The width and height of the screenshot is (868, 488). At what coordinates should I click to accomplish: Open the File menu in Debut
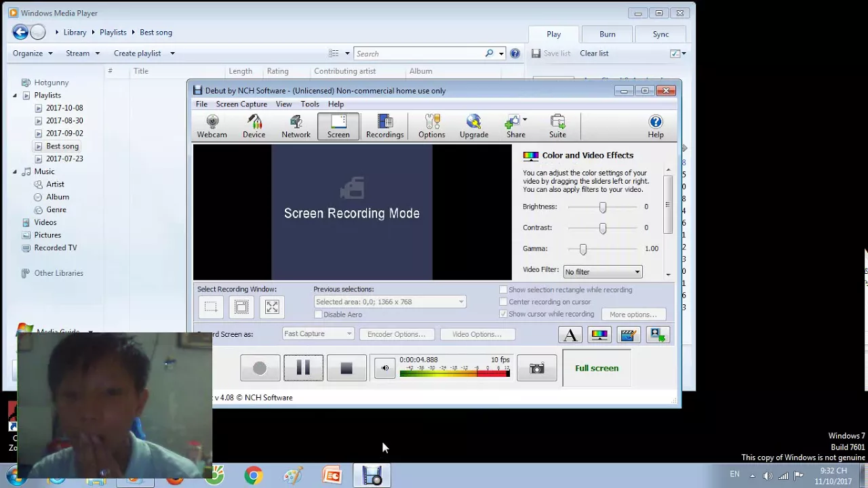(201, 104)
